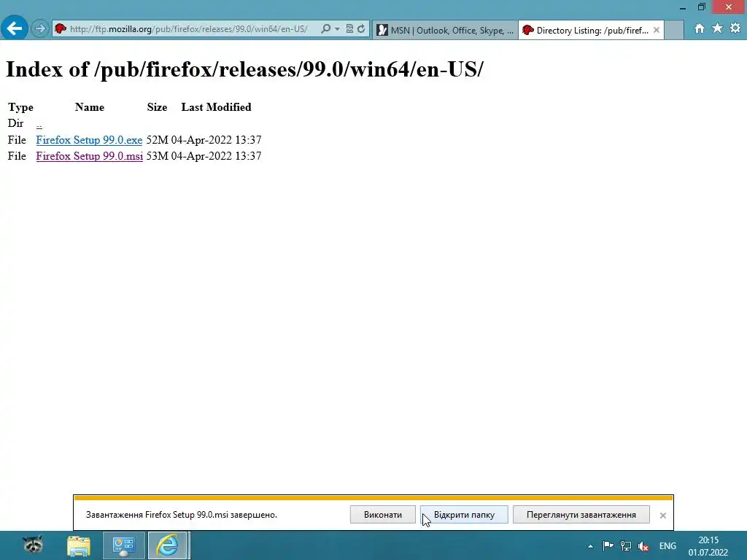The height and width of the screenshot is (560, 747).
Task: Click the site favicon in address bar
Action: pos(60,28)
